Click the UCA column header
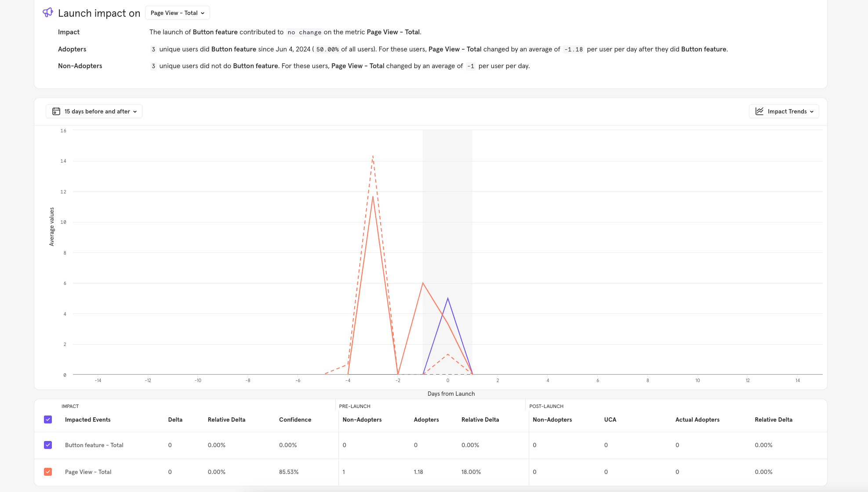The height and width of the screenshot is (492, 868). (x=610, y=419)
